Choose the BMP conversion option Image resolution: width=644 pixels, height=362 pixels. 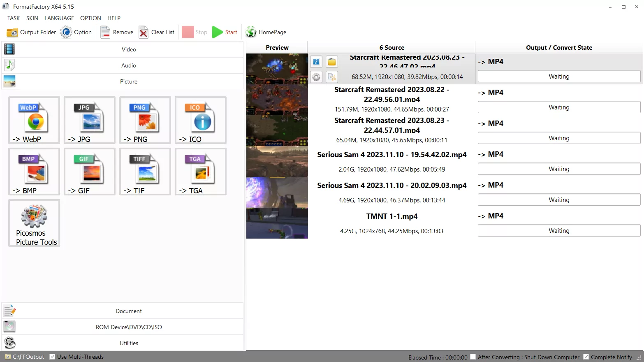click(x=34, y=172)
